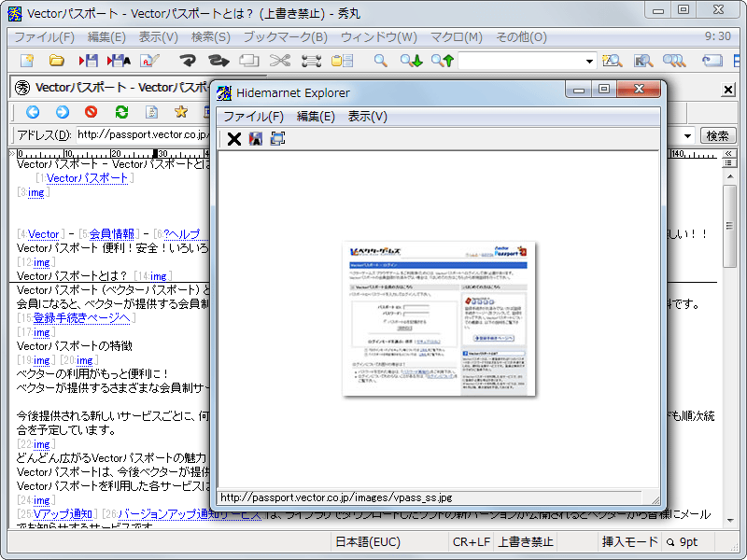Click 上書き禁止 in the status bar

[526, 542]
